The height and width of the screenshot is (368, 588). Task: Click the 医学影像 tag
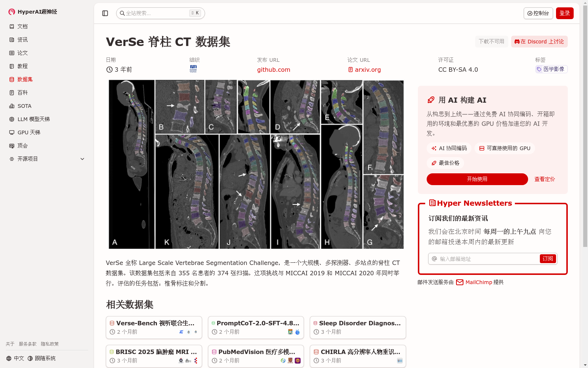pyautogui.click(x=551, y=69)
